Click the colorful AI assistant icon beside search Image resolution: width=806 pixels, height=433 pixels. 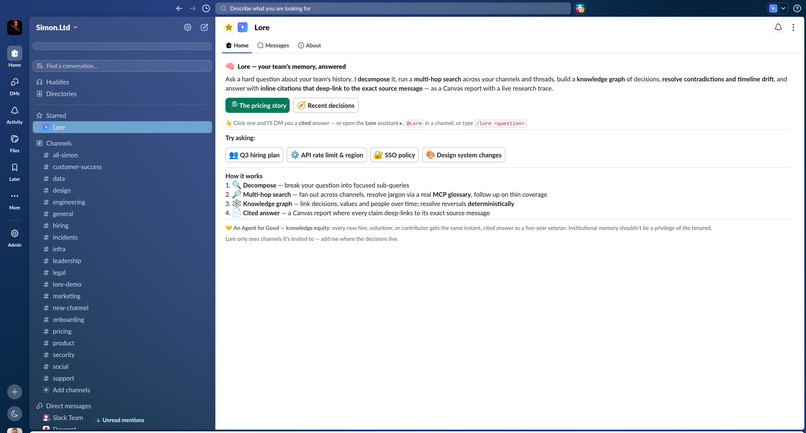pyautogui.click(x=580, y=8)
